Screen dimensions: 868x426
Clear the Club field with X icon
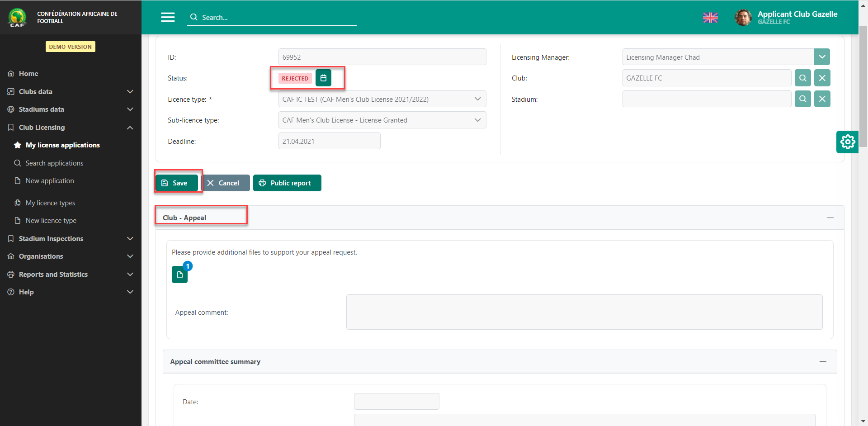tap(822, 78)
